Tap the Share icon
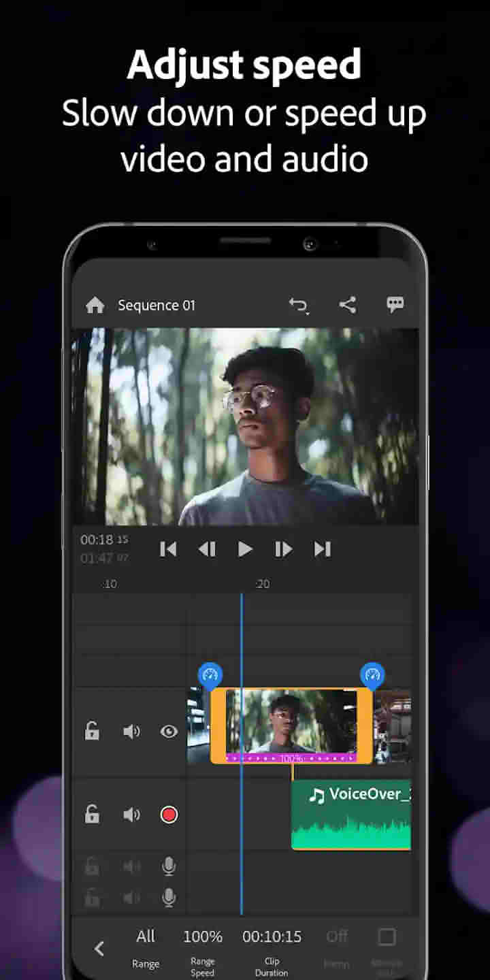 pyautogui.click(x=348, y=305)
